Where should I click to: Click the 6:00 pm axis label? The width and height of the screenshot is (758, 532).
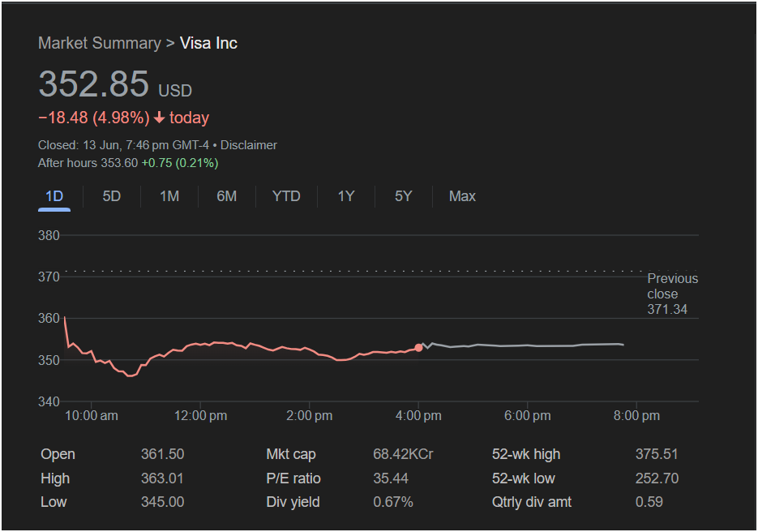(x=528, y=416)
